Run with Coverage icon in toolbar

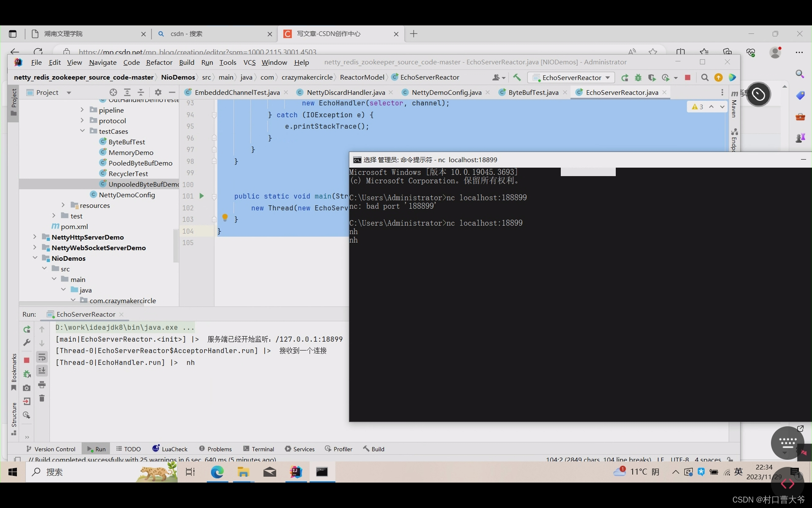tap(652, 77)
